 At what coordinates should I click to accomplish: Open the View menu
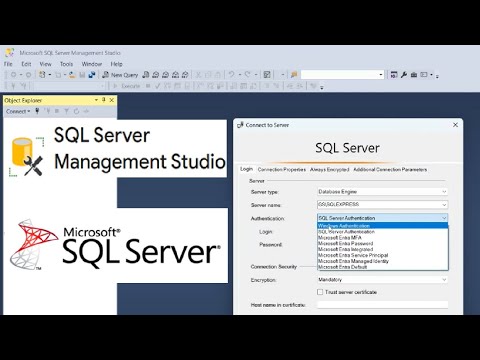tap(45, 64)
